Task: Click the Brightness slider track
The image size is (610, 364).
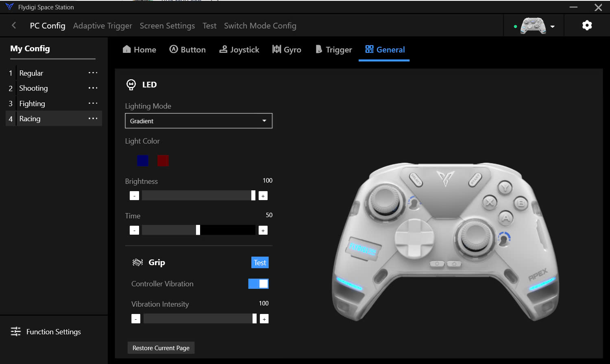Action: pos(198,196)
